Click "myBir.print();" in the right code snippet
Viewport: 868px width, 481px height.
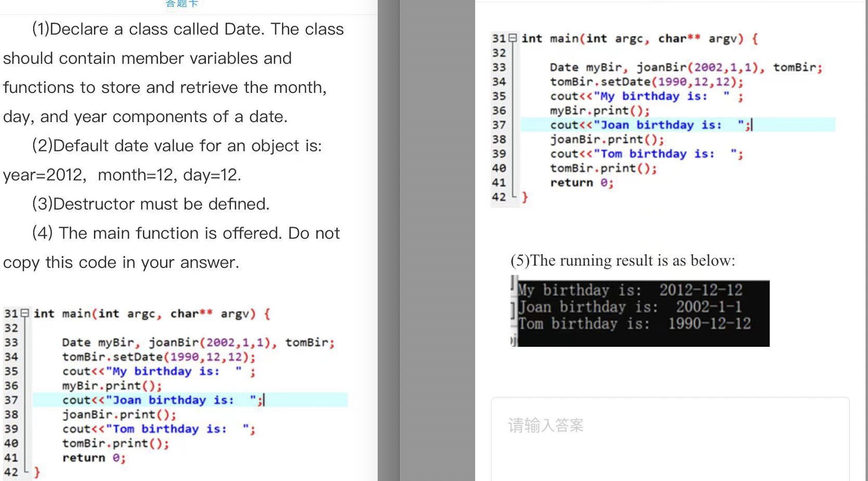pos(600,110)
